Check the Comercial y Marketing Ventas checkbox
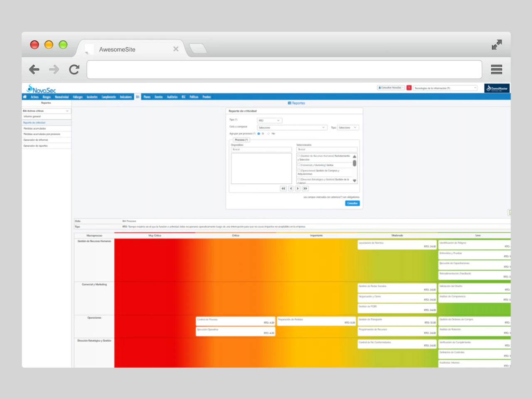 click(298, 165)
